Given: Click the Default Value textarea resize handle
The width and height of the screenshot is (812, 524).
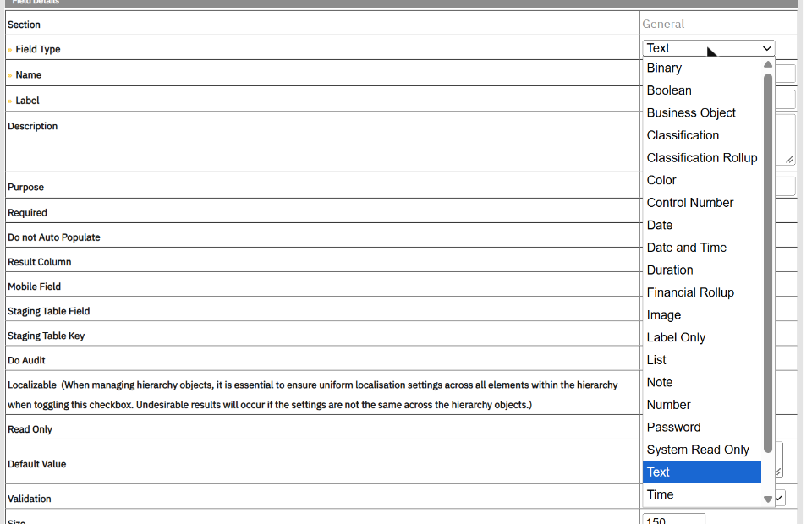Looking at the screenshot, I should pyautogui.click(x=778, y=472).
